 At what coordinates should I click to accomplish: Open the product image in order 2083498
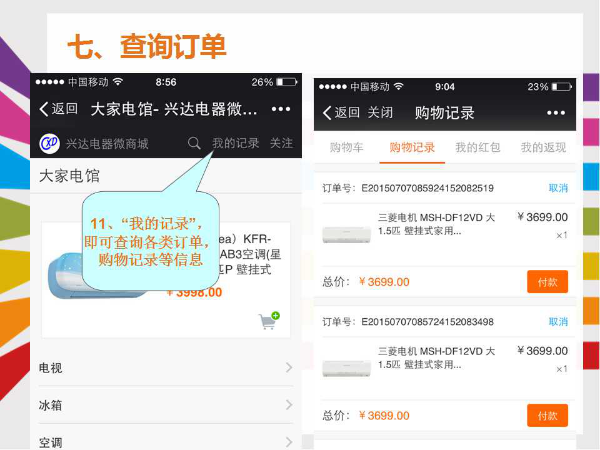coord(347,368)
